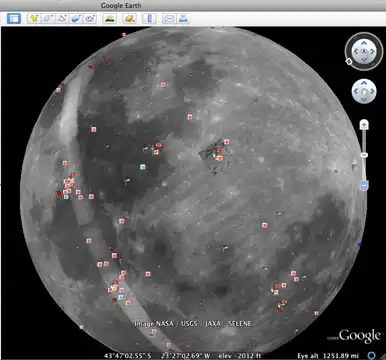Rotate view with Look joystick right arrow

point(372,51)
